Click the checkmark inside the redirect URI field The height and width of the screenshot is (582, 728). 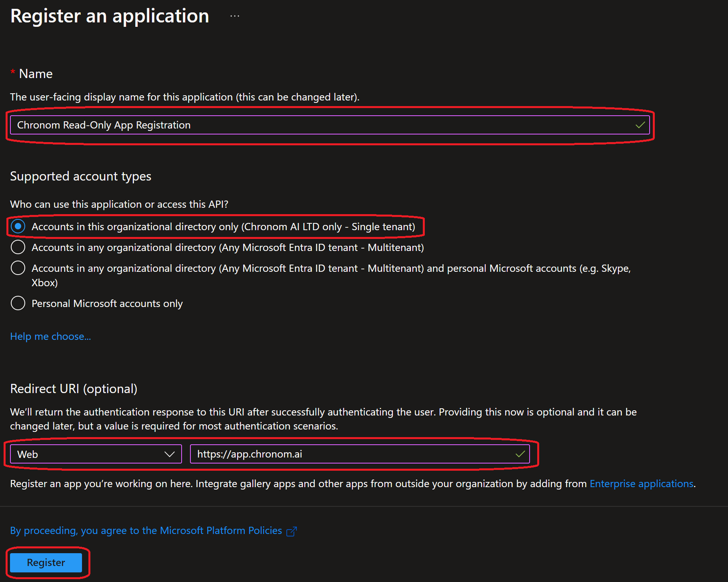520,454
